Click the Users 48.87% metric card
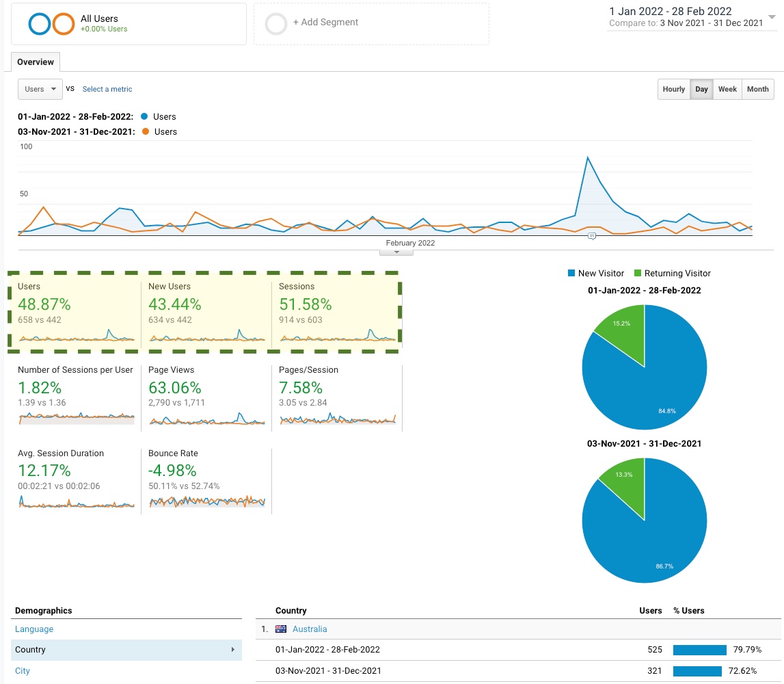The height and width of the screenshot is (684, 784). tap(76, 313)
